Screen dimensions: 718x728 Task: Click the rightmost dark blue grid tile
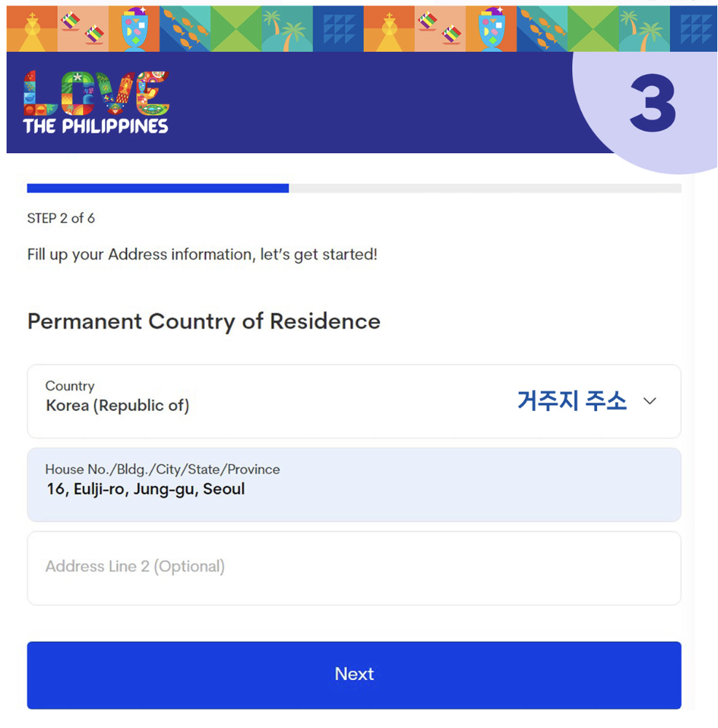[693, 29]
